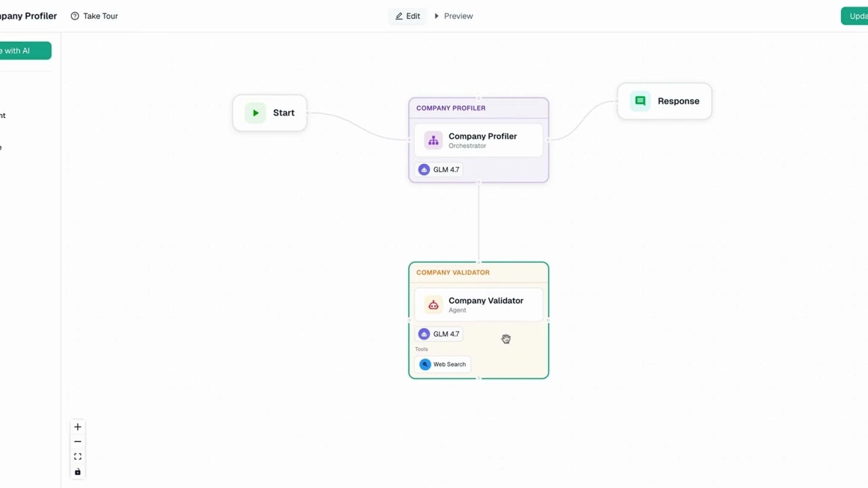The image size is (868, 488).
Task: Open the Take Tour guide
Action: coord(99,16)
